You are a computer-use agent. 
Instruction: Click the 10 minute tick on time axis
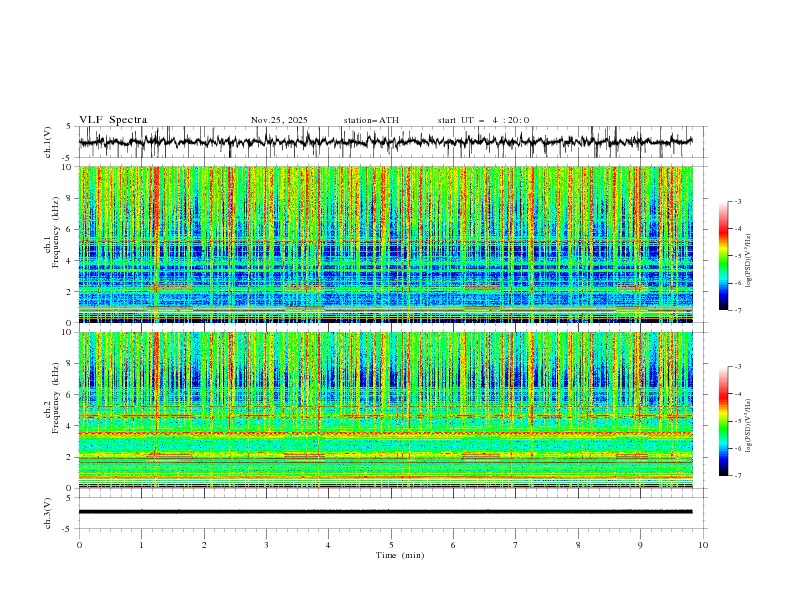click(x=703, y=544)
